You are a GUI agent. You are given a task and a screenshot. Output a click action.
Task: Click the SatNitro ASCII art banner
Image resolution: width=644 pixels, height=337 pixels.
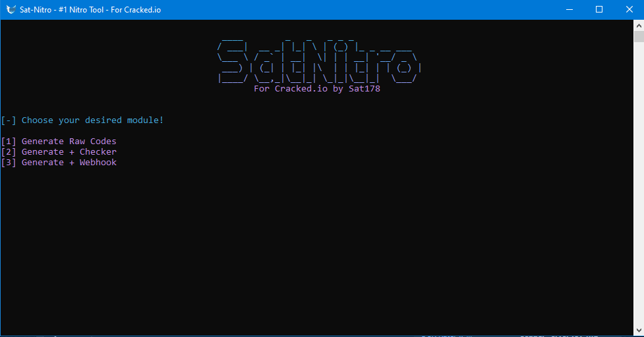point(319,61)
